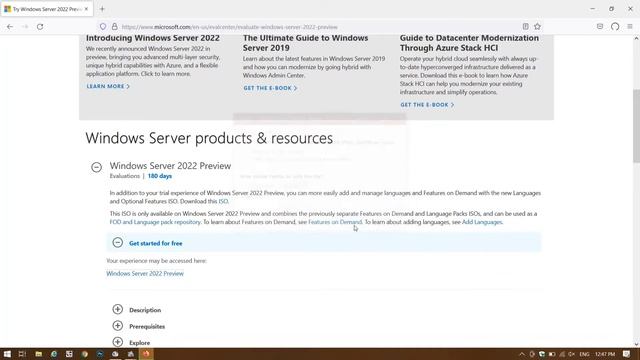Open battery tray icon

click(x=552, y=354)
